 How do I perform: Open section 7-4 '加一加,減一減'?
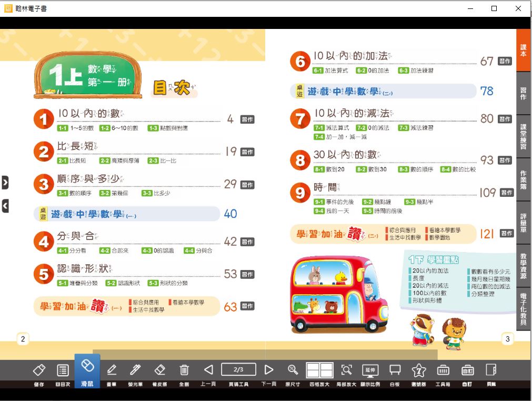[340, 137]
